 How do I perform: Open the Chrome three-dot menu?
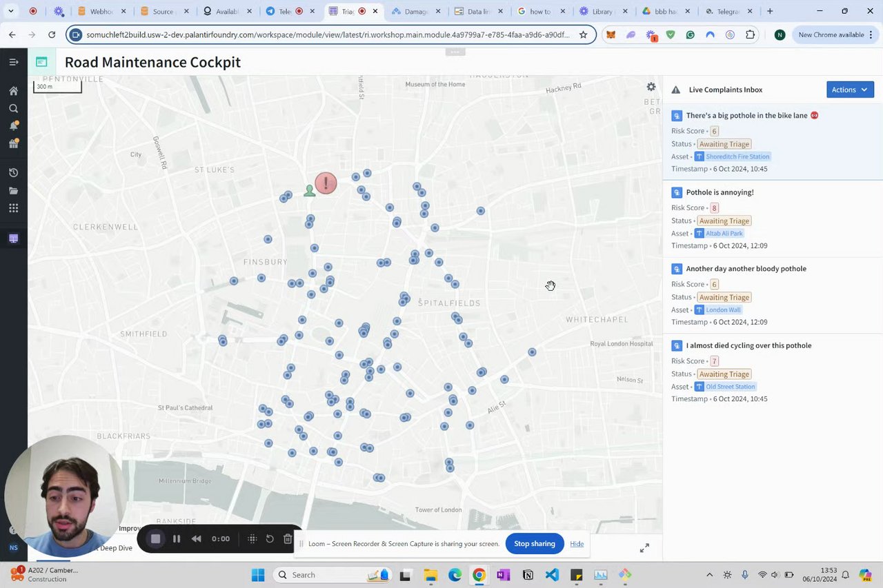[871, 34]
